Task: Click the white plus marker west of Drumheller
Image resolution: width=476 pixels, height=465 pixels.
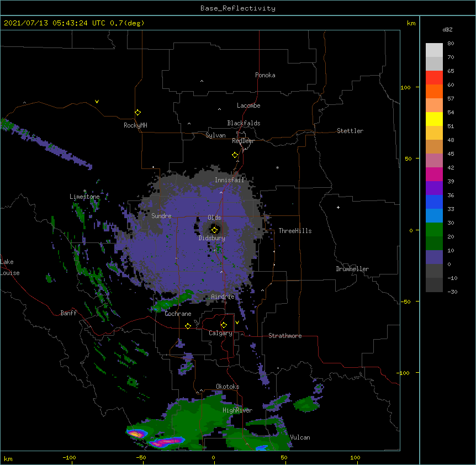Action: [338, 207]
